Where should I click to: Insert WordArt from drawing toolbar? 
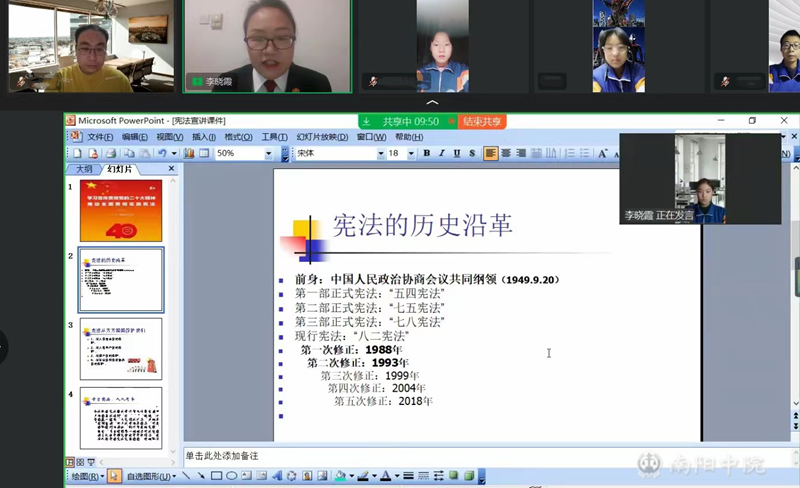277,476
